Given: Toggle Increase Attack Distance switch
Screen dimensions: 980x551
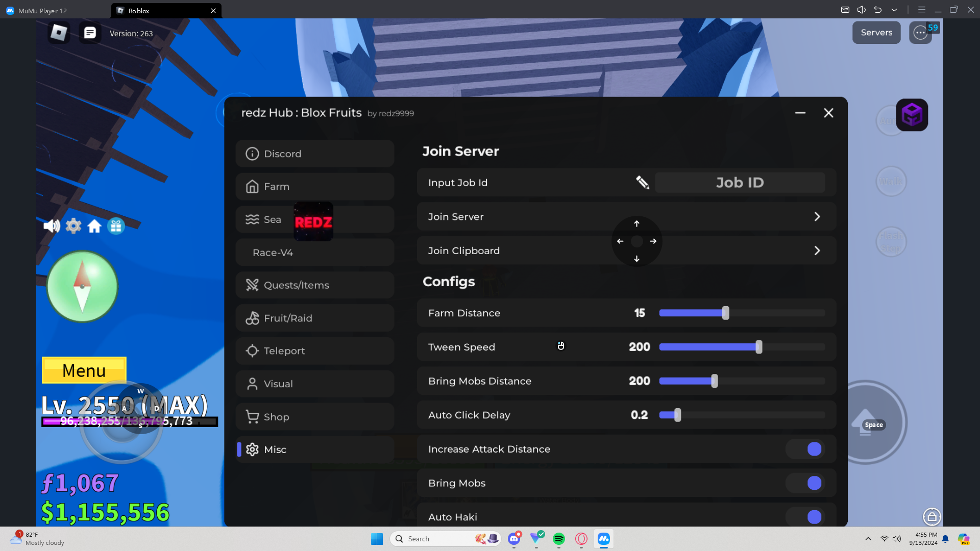Looking at the screenshot, I should pyautogui.click(x=805, y=449).
